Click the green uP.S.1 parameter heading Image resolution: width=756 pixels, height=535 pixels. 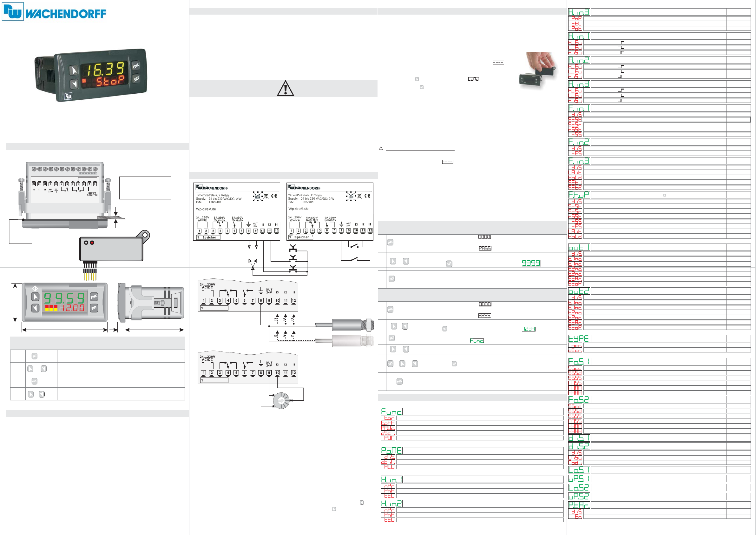pos(579,478)
